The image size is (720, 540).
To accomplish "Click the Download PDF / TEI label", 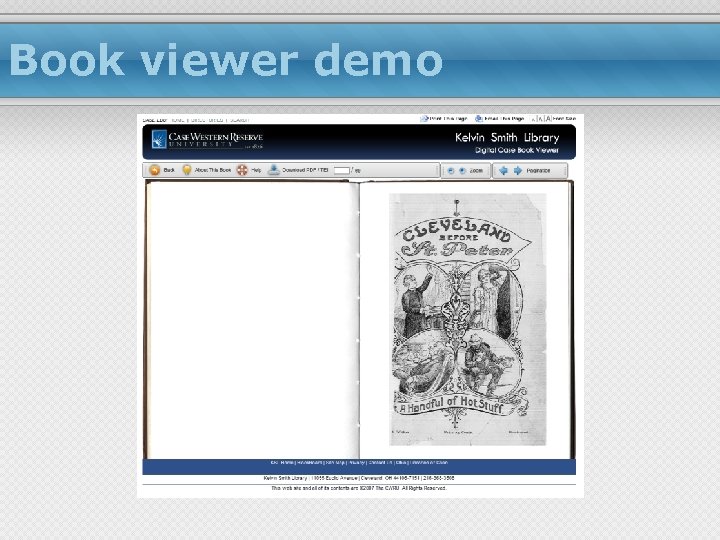I will (305, 170).
